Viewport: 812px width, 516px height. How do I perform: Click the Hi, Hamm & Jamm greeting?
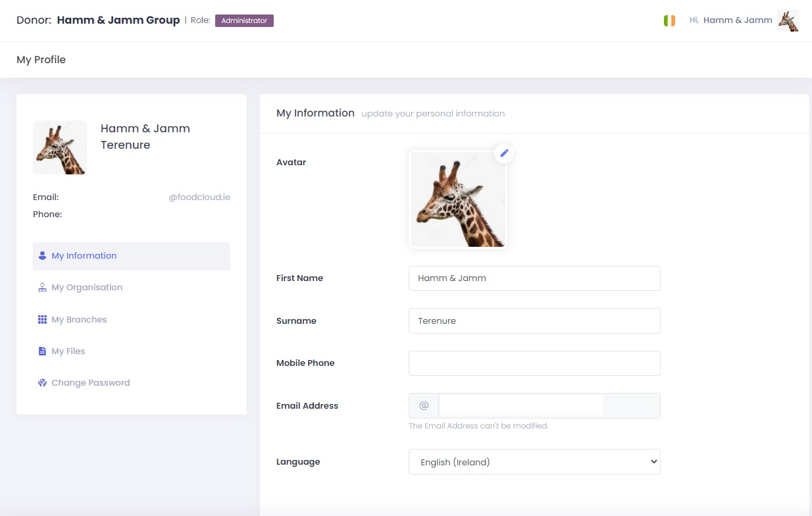coord(730,20)
